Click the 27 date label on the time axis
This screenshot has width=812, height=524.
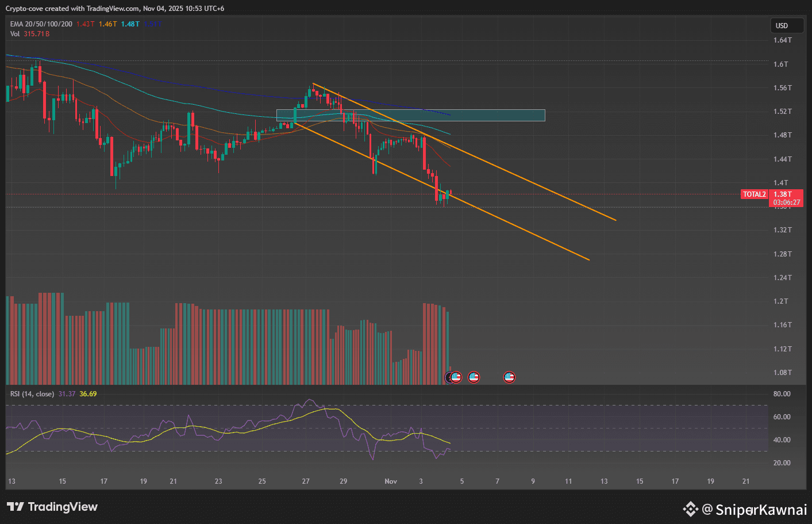point(306,481)
